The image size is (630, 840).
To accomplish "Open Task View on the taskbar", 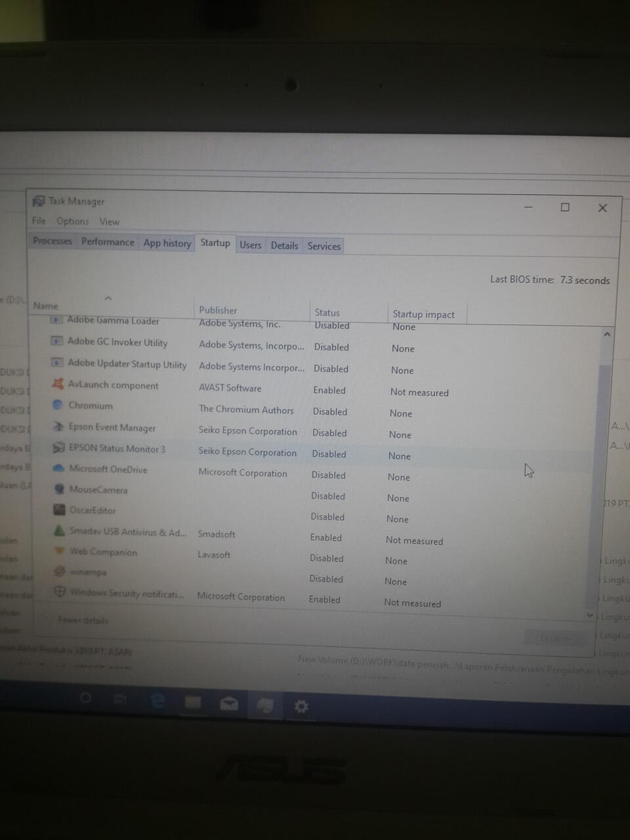I will [x=120, y=699].
